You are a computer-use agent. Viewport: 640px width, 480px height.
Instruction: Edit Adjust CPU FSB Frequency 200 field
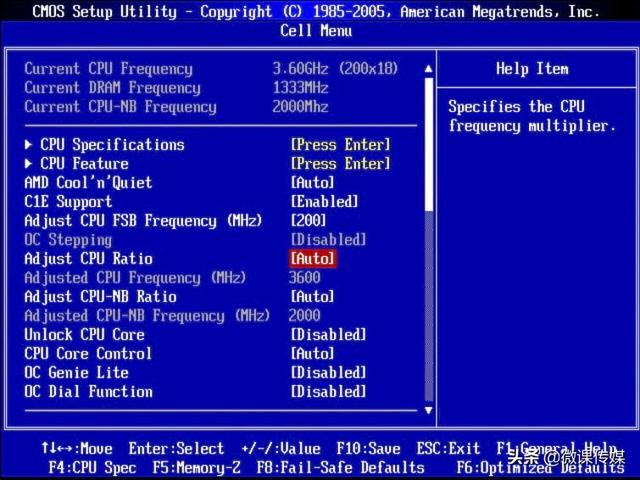308,221
